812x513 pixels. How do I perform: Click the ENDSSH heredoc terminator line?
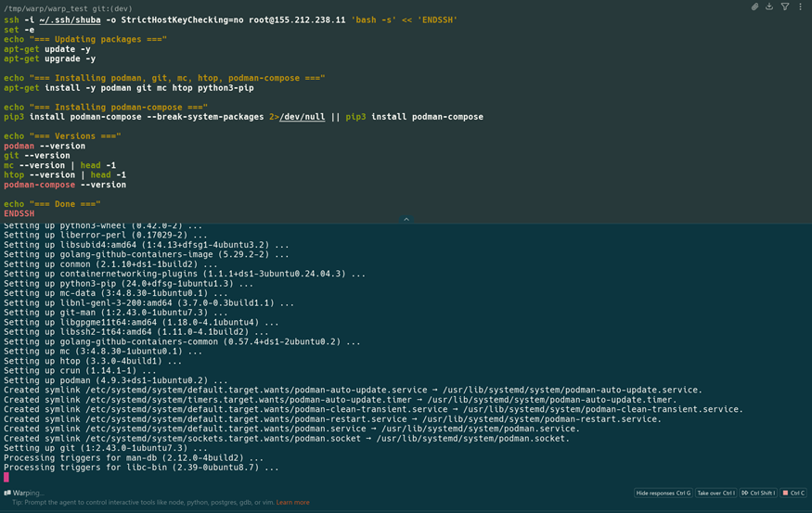(x=19, y=213)
